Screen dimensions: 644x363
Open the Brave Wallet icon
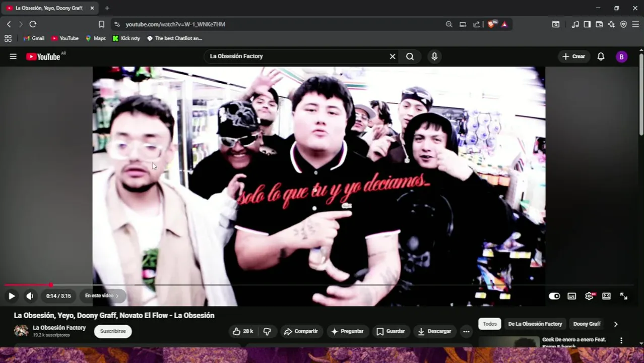click(599, 24)
